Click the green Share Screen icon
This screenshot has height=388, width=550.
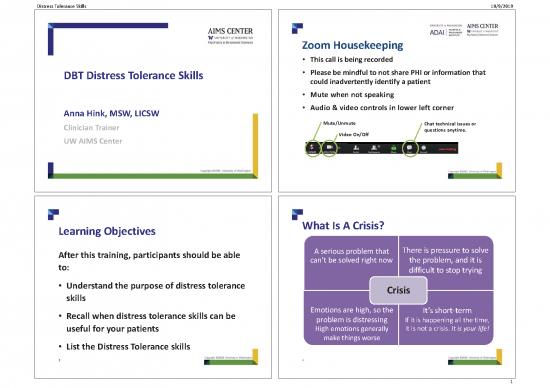pyautogui.click(x=394, y=148)
